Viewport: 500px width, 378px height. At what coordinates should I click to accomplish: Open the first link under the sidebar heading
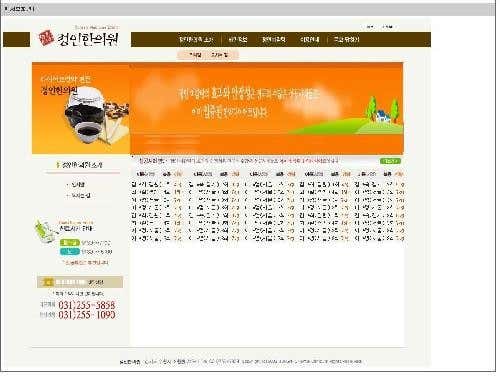coord(78,184)
